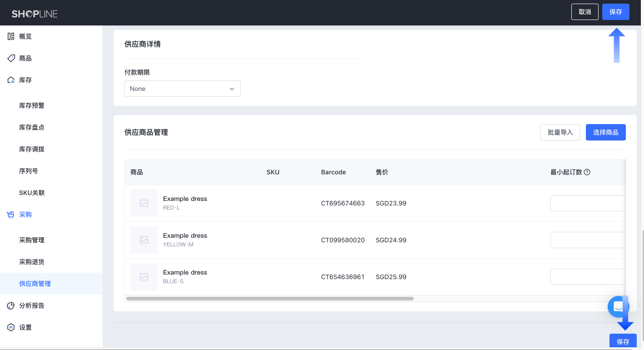Go to 库存预警 page
The image size is (644, 350).
coord(32,105)
